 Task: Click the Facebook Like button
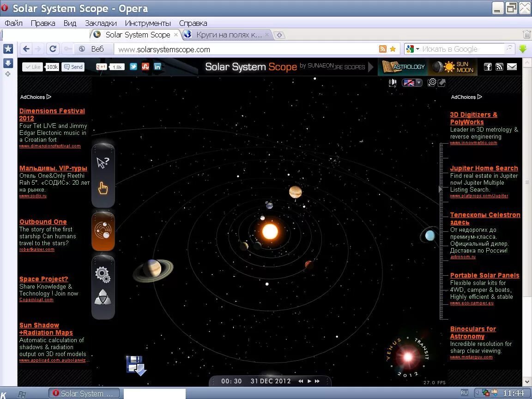[x=33, y=67]
